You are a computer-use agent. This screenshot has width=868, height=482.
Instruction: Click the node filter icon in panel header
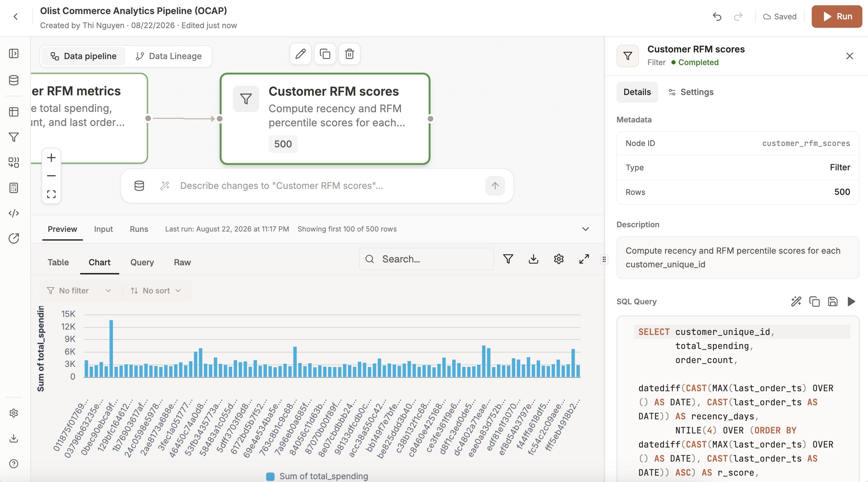click(x=628, y=56)
